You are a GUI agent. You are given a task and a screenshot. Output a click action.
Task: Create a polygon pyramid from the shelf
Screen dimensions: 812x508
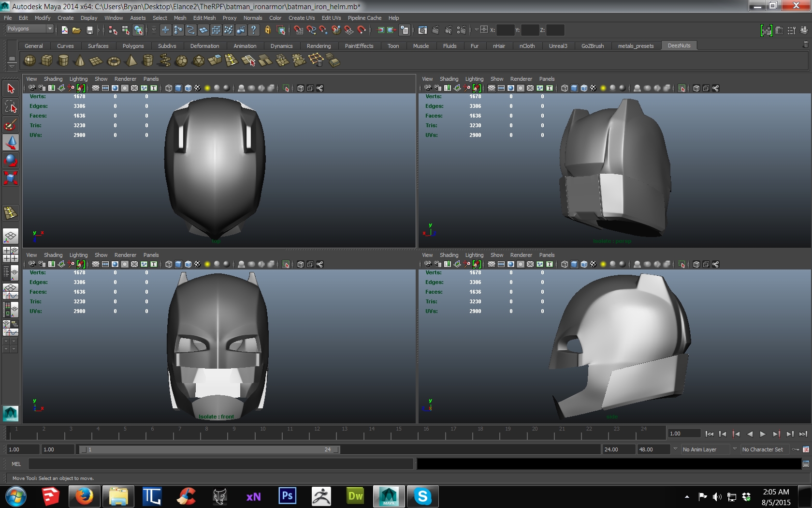[x=130, y=60]
